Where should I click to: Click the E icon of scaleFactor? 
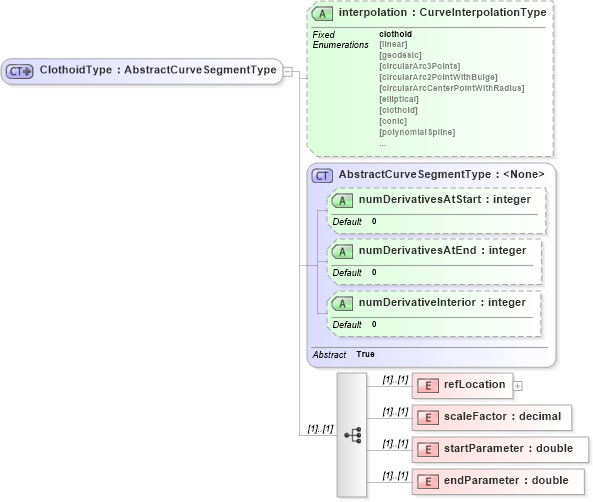(x=428, y=418)
